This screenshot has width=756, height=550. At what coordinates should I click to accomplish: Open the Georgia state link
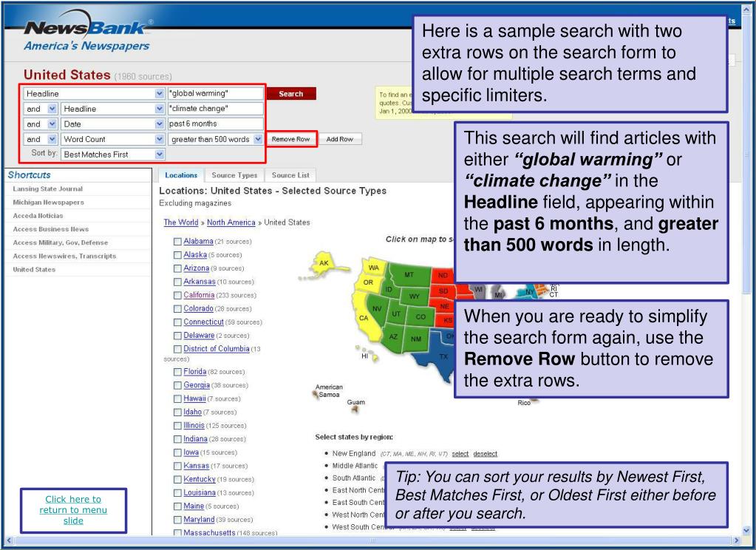point(197,385)
